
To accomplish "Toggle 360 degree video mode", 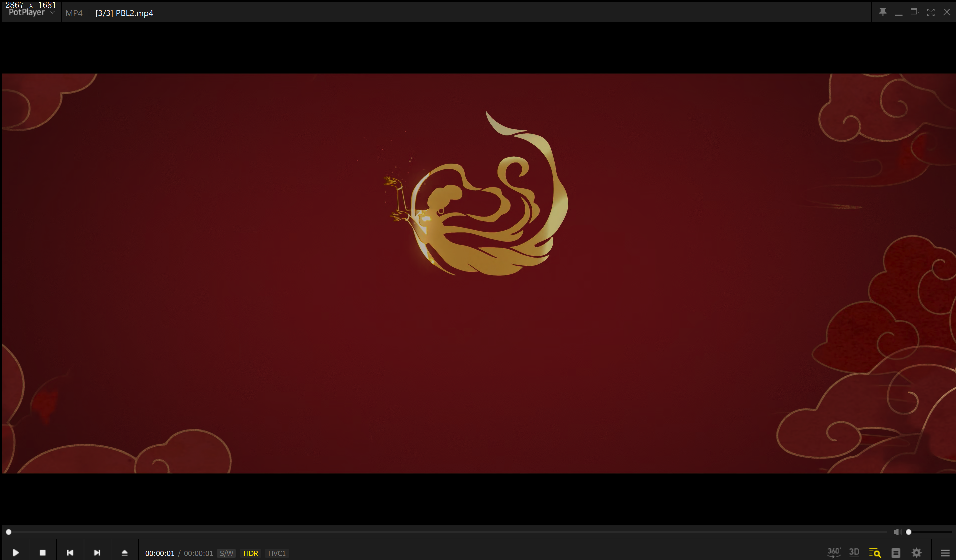I will (834, 552).
